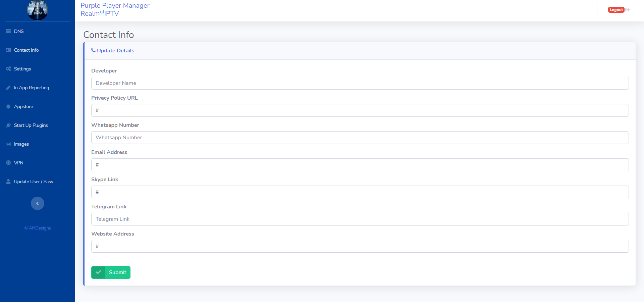The height and width of the screenshot is (302, 644).
Task: Collapse the sidebar with the chevron toggle
Action: 38,203
